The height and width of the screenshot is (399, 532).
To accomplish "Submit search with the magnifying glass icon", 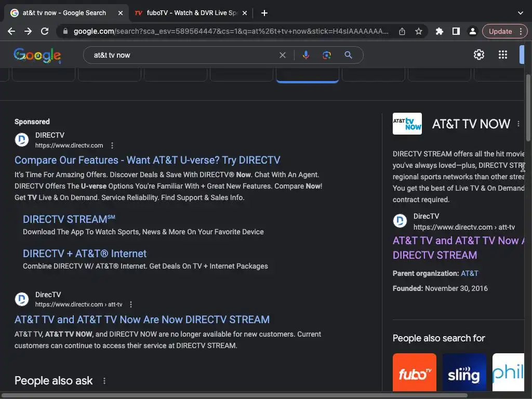I will click(348, 55).
